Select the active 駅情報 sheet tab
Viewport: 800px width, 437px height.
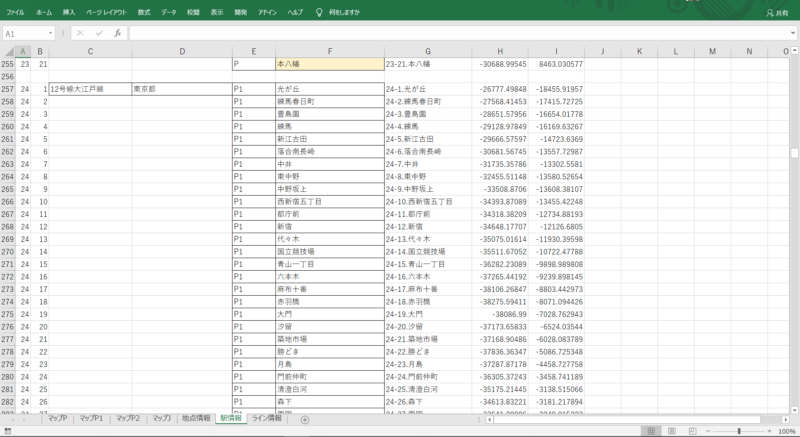click(x=231, y=419)
